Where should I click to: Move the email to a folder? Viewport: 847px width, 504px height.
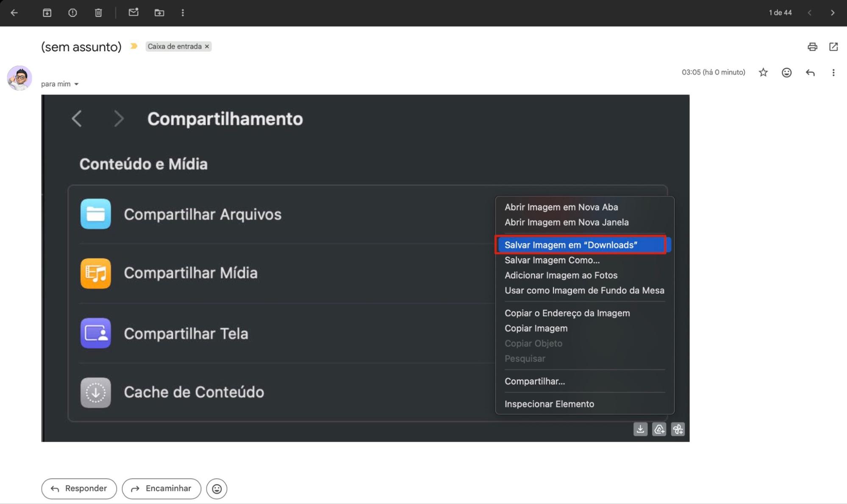tap(160, 13)
